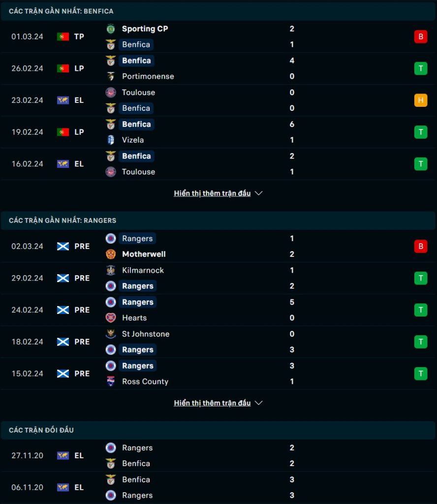Open Hiển thị thêm trận đấu under Benfica
Screen dimensions: 437x504
[x=212, y=193]
